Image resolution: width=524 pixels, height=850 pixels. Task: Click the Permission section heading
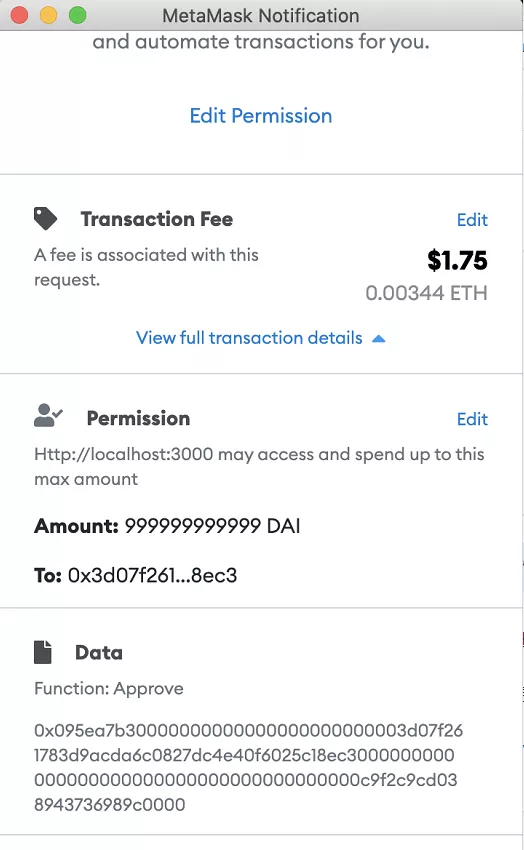tap(138, 418)
